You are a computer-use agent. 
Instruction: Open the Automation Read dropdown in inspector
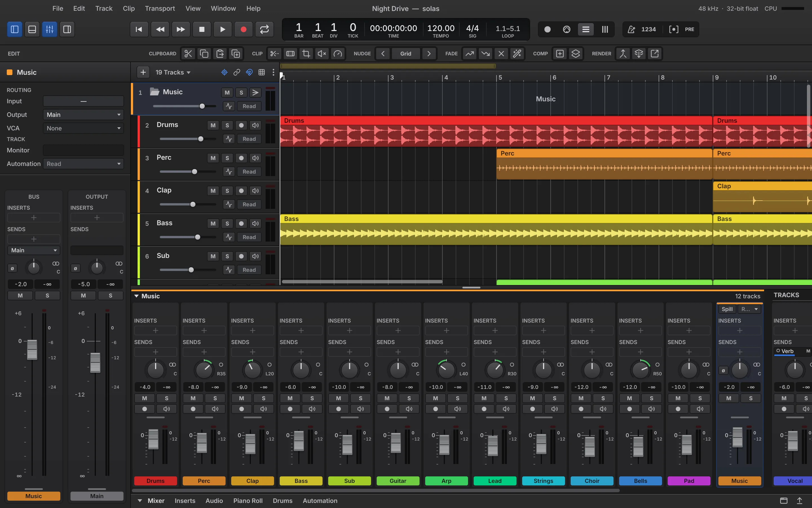click(83, 164)
